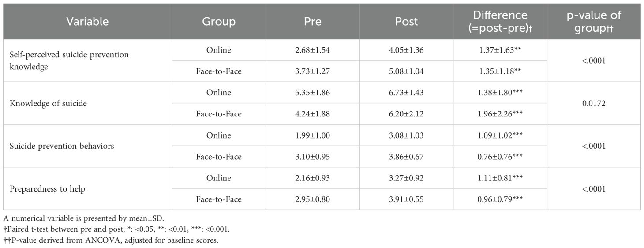Select the Preparedness to help row label

46,189
